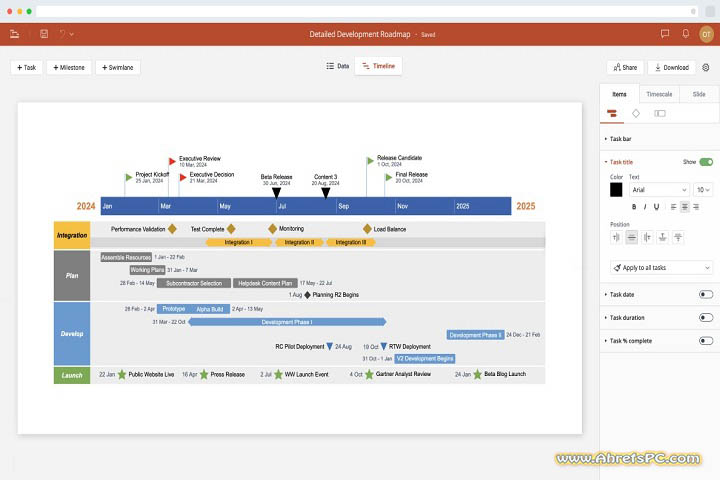Open the font size 10 dropdown

(x=703, y=190)
